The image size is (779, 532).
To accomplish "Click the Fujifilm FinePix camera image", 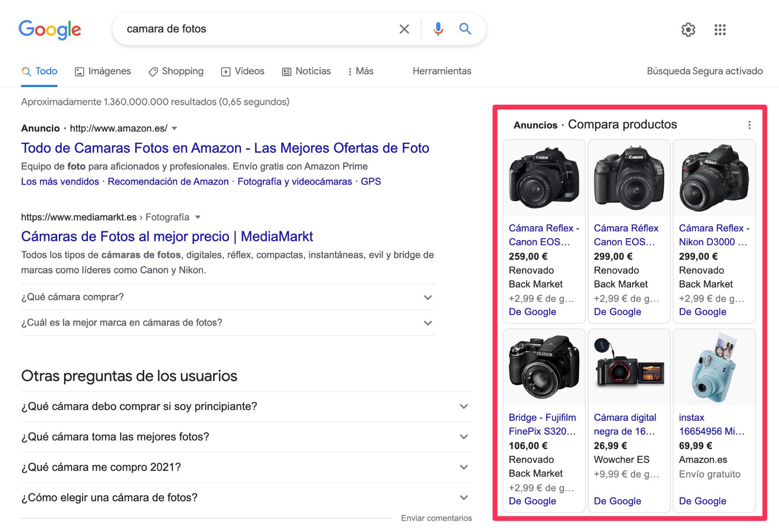I will [x=544, y=367].
